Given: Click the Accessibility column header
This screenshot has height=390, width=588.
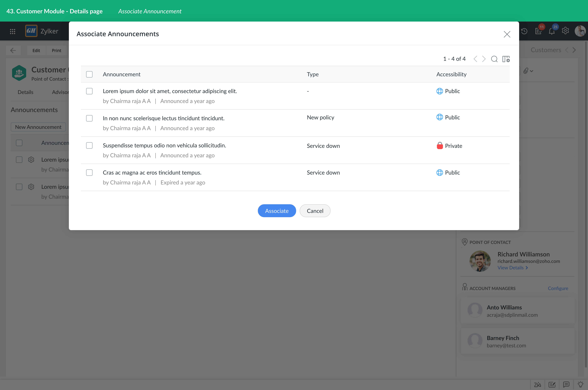Looking at the screenshot, I should [x=451, y=74].
